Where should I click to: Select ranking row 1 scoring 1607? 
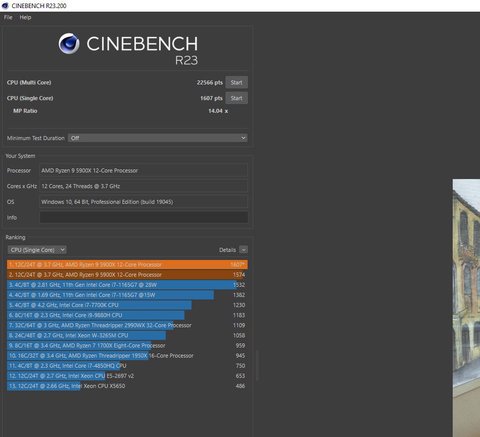[127, 264]
